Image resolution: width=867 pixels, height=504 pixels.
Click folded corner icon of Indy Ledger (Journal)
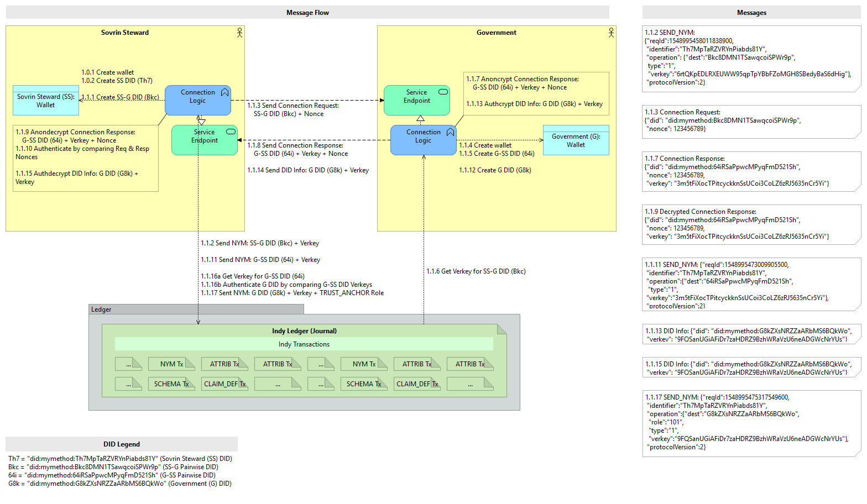coord(502,329)
